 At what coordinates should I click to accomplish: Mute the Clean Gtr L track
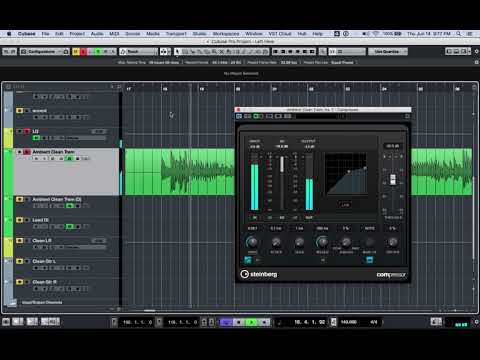[x=20, y=261]
